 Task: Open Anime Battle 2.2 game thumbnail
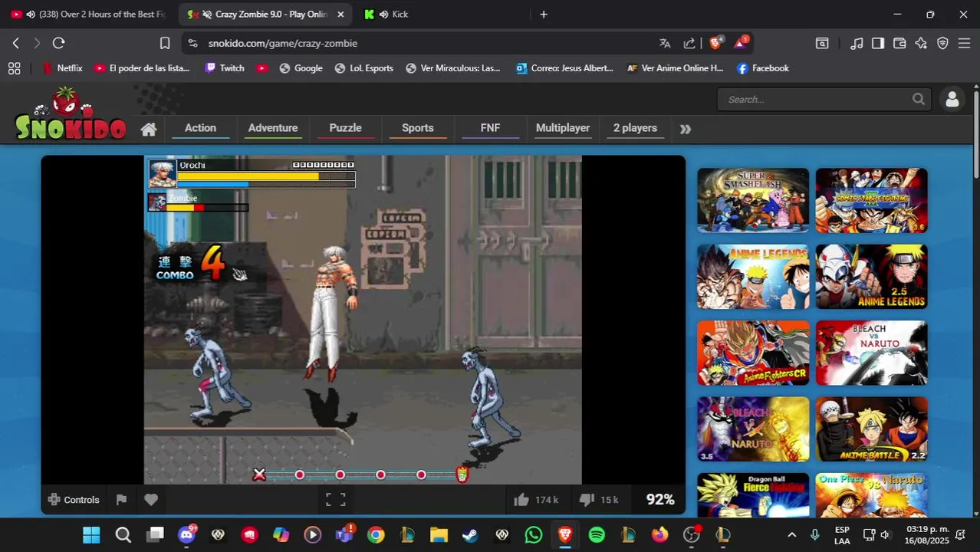tap(871, 429)
